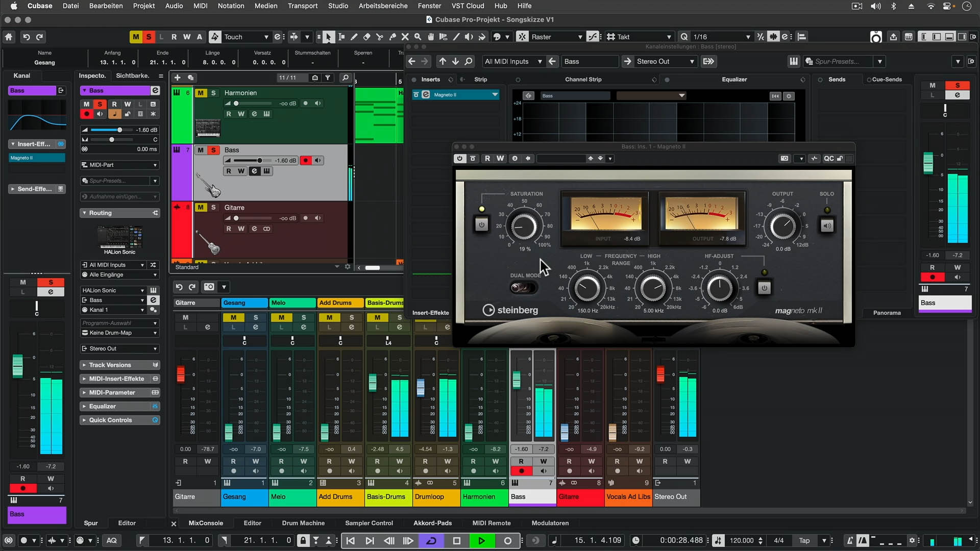Click the tempo field showing 120.000

[x=742, y=541]
